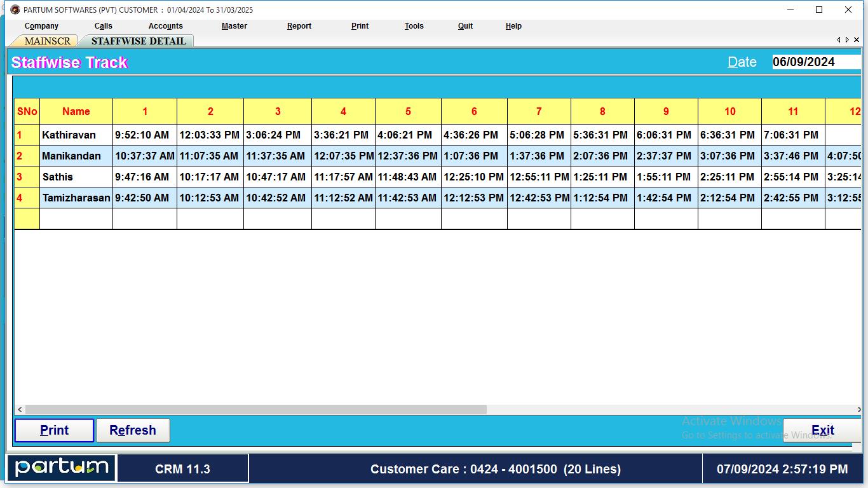
Task: Open the Quit menu
Action: coord(465,26)
